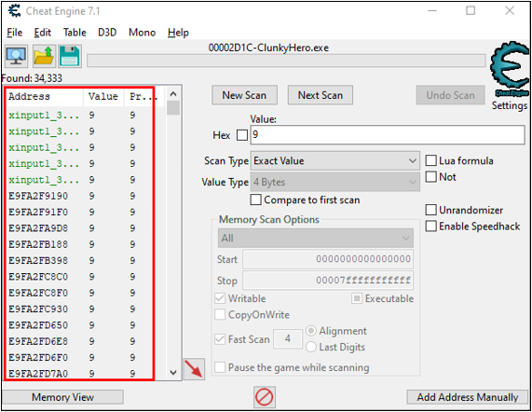532x412 pixels.
Task: Open the Table menu
Action: [75, 33]
